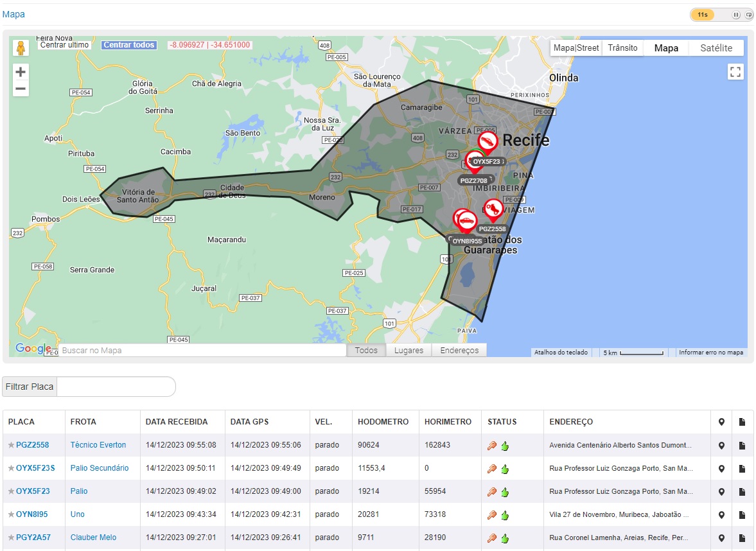Toggle favorite star for OYN8I95
The width and height of the screenshot is (756, 551).
click(11, 514)
